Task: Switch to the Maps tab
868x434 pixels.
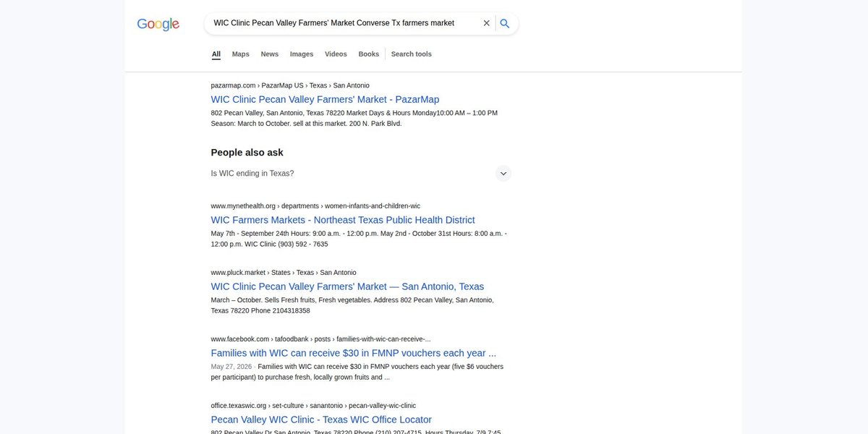Action: (241, 54)
